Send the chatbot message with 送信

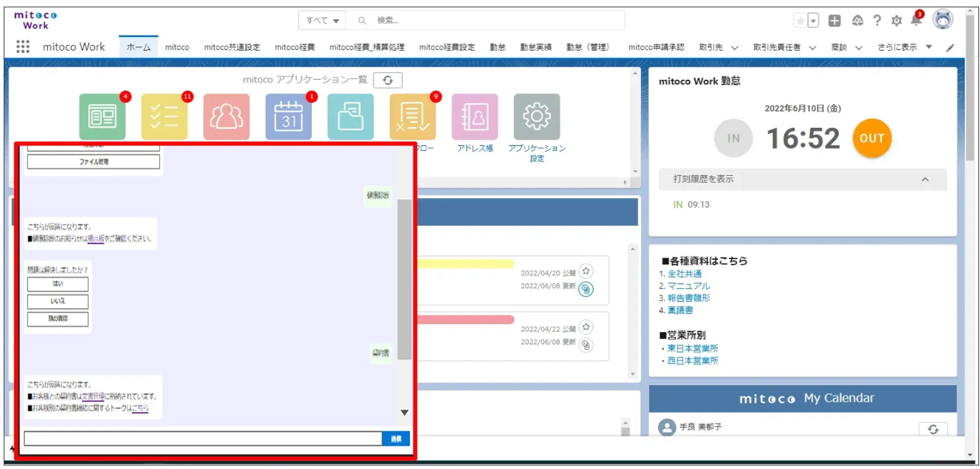coord(396,439)
